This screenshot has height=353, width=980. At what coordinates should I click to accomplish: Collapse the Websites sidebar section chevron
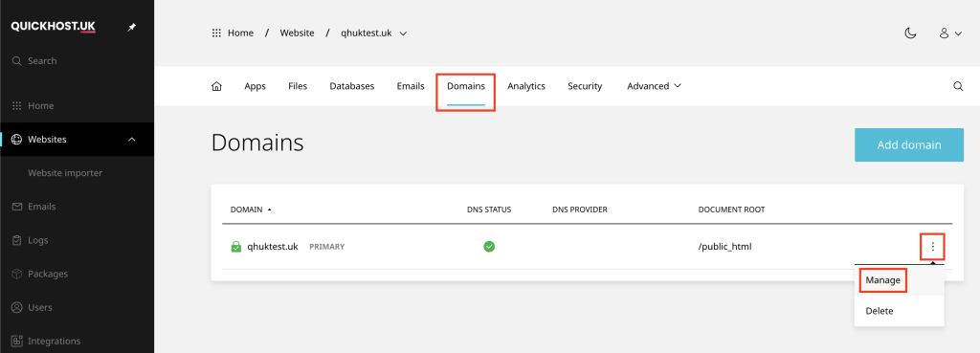click(x=131, y=140)
